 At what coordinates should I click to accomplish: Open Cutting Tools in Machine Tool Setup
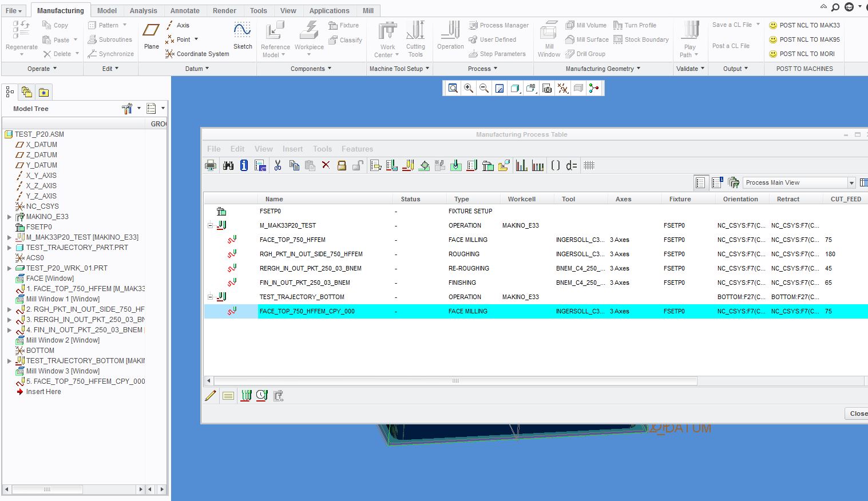coord(415,39)
